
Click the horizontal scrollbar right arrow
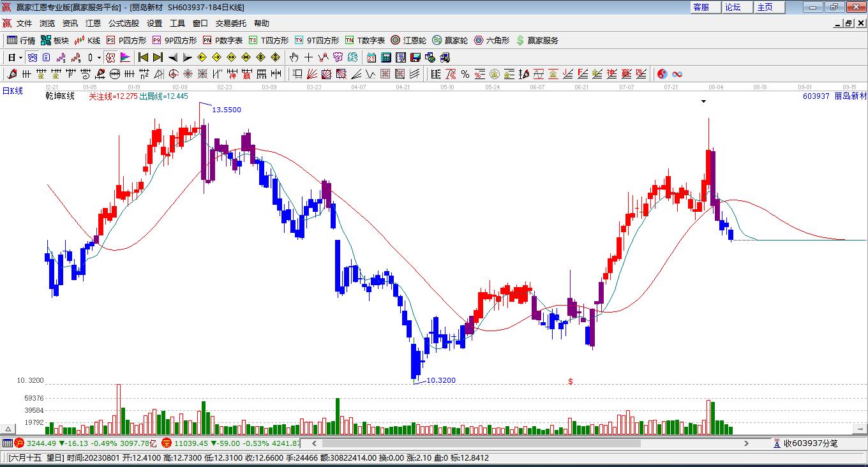[x=746, y=443]
